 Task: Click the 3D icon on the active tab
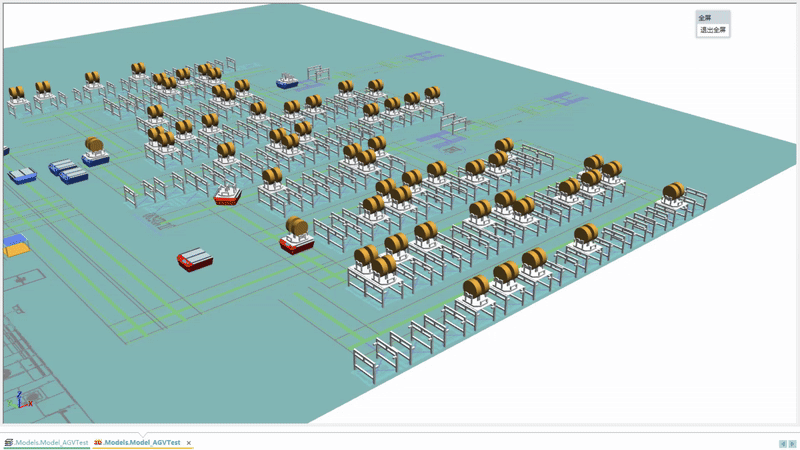pos(98,442)
